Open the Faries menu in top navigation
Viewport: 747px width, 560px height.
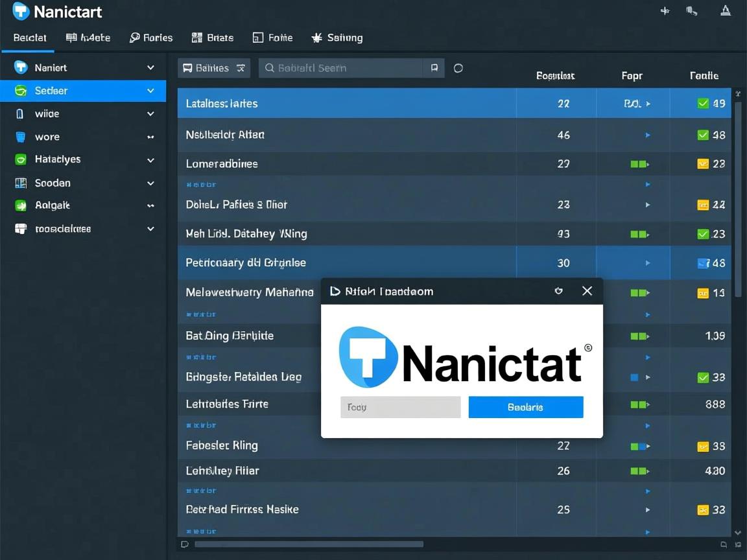pyautogui.click(x=150, y=38)
